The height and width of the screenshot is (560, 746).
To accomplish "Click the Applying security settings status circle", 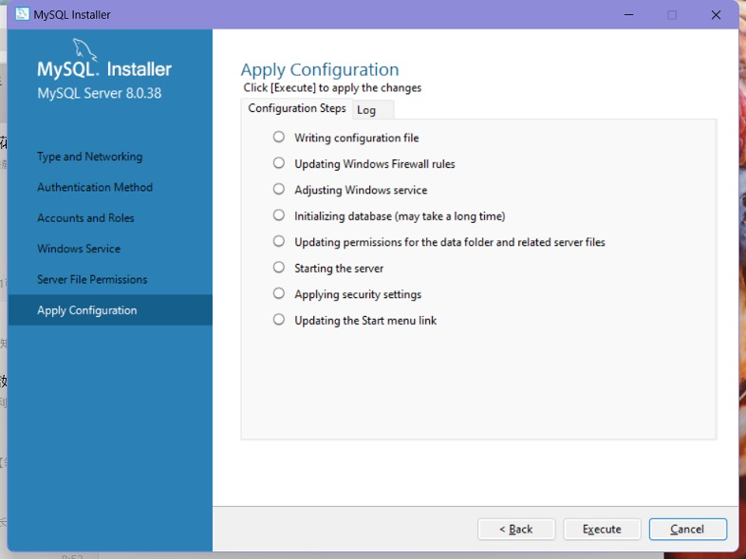I will (x=279, y=294).
